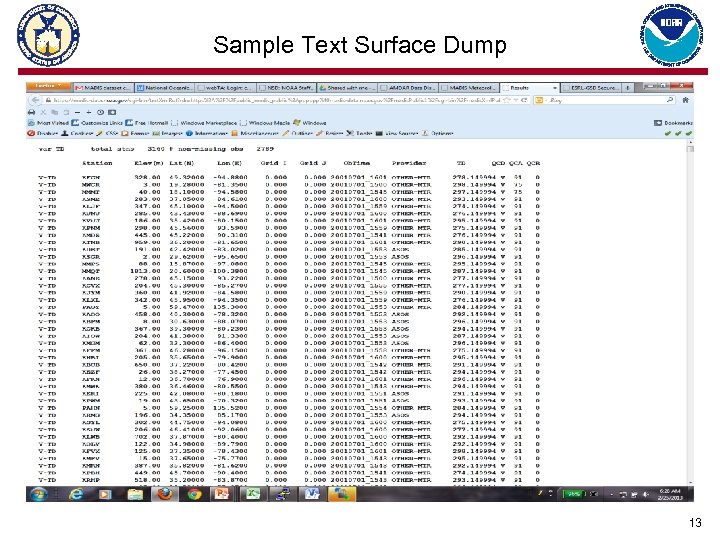Click station 'PAJN' in the table
The height and width of the screenshot is (540, 720).
(x=91, y=408)
